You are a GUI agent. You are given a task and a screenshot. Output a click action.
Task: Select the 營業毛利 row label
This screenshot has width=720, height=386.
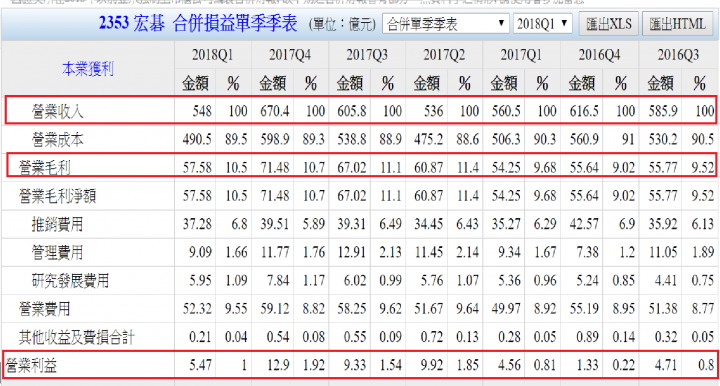coord(45,168)
